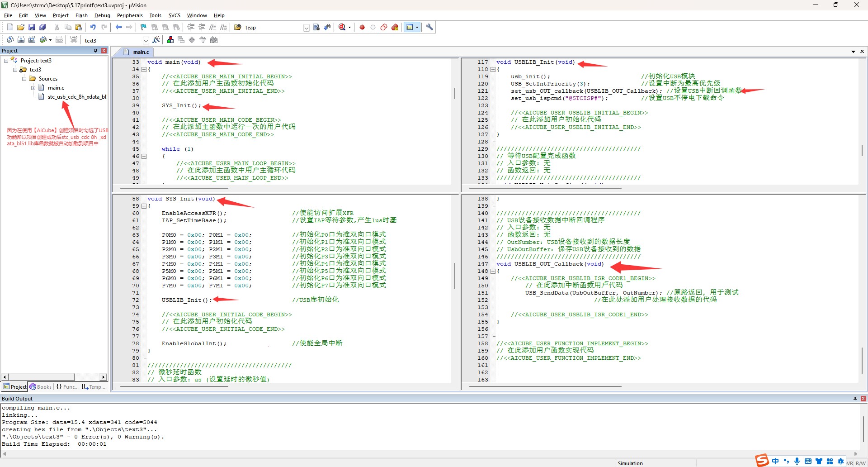
Task: Start debug session with magnifier d icon
Action: coord(342,27)
